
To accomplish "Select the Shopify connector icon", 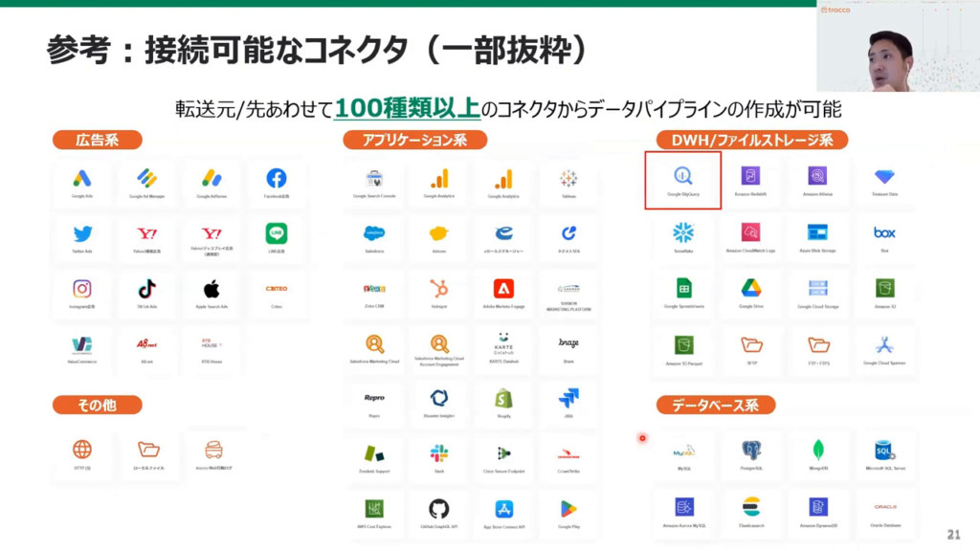I will (503, 398).
